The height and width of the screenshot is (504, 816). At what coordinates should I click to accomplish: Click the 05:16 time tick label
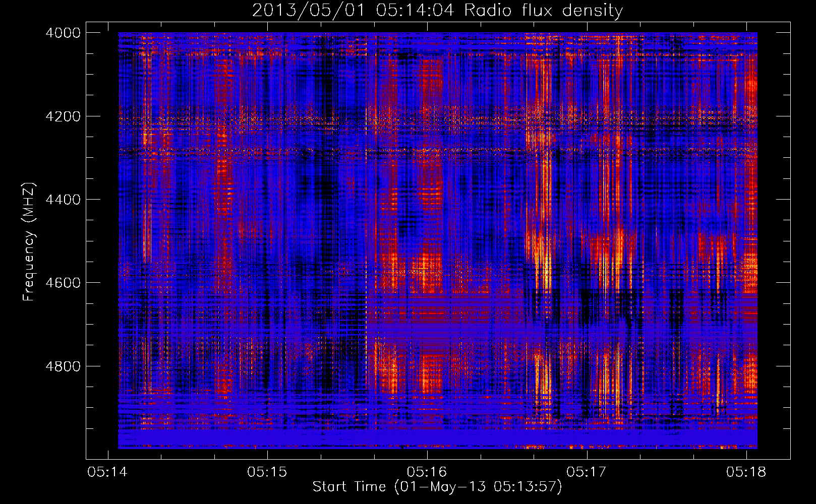[427, 472]
